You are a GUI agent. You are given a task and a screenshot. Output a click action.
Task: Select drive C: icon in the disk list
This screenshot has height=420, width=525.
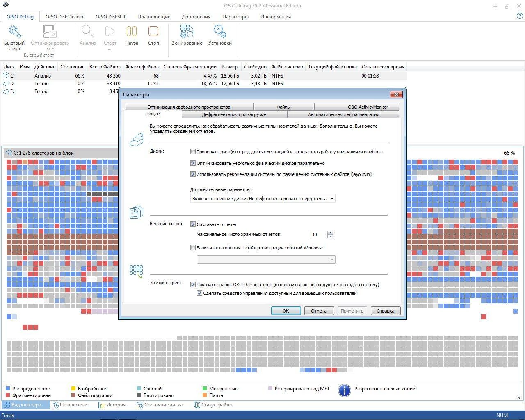6,75
